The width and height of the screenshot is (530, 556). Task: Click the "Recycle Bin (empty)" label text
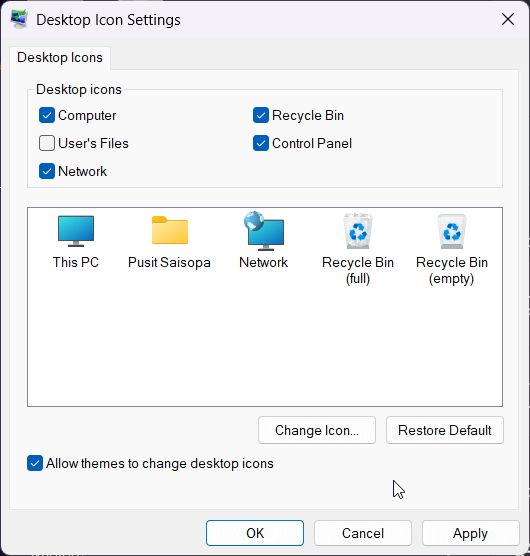click(452, 270)
